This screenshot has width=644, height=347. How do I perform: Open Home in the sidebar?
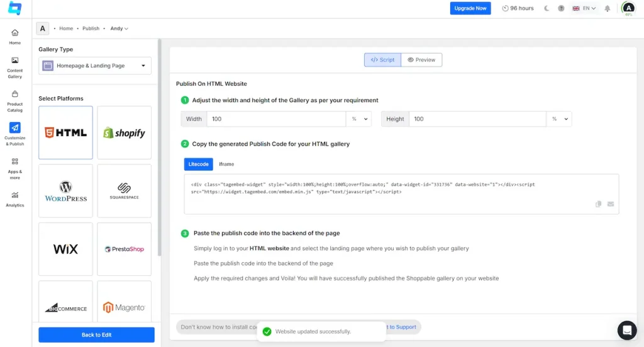click(15, 37)
